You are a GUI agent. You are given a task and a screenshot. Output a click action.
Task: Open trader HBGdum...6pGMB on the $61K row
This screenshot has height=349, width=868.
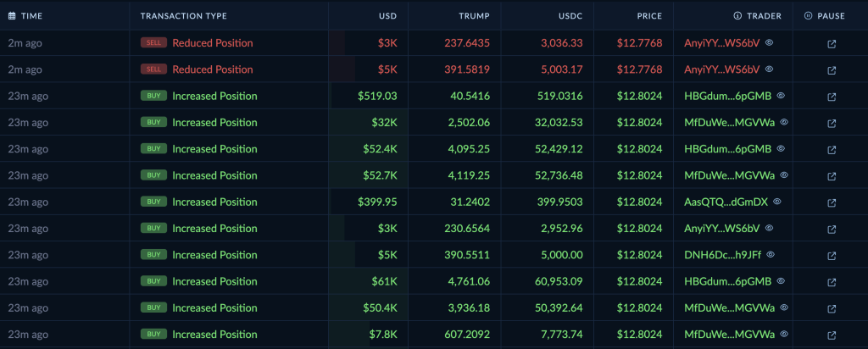[728, 282]
